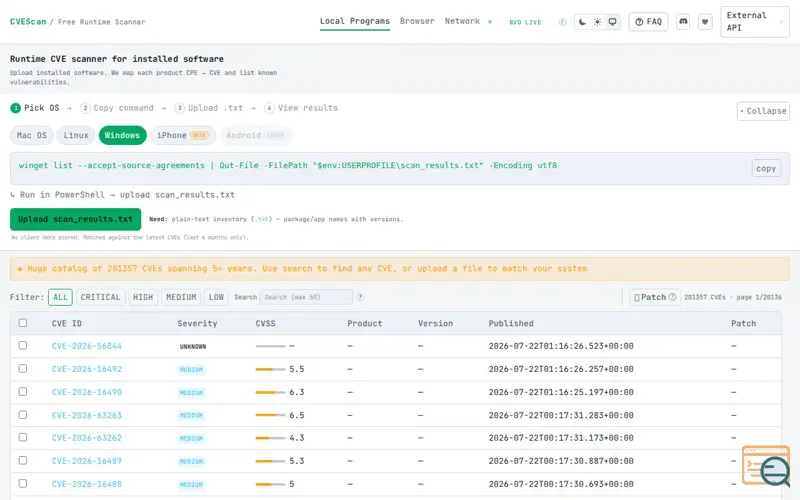Image resolution: width=800 pixels, height=500 pixels.
Task: Select system theme with the monitor icon
Action: pyautogui.click(x=612, y=22)
